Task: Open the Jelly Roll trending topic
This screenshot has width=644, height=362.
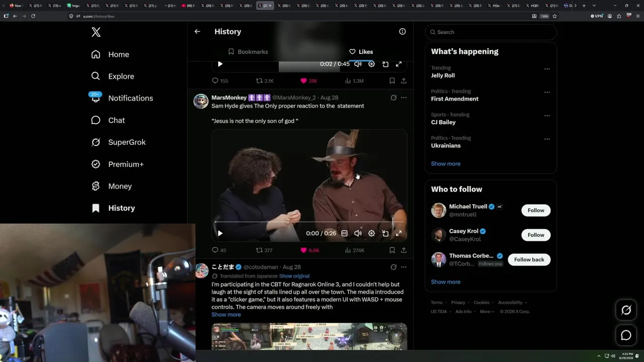Action: coord(443,75)
